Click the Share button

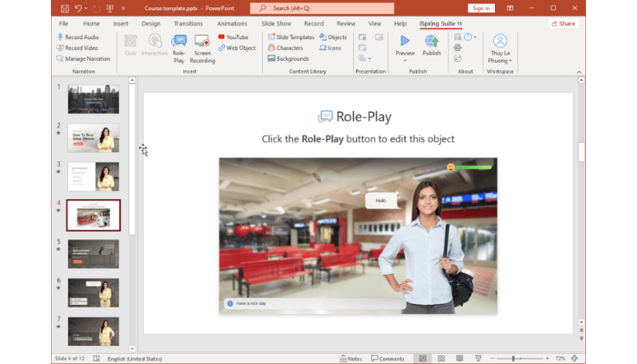[x=563, y=24]
